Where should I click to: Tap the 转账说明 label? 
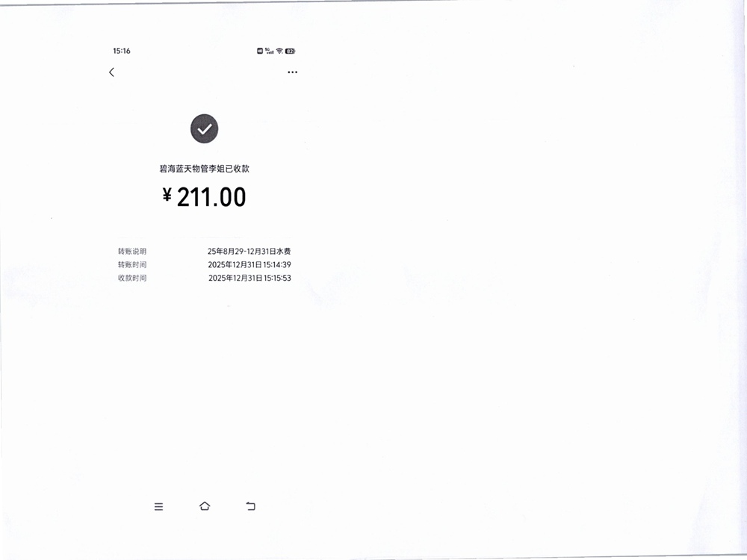[x=132, y=252]
